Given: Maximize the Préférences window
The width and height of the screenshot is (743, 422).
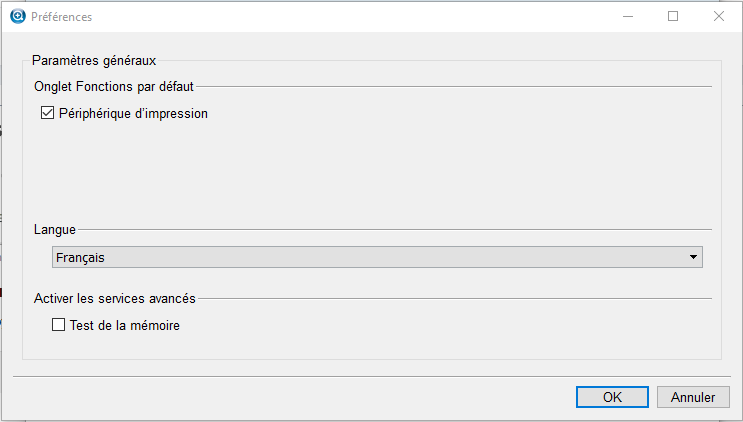Looking at the screenshot, I should pyautogui.click(x=673, y=17).
